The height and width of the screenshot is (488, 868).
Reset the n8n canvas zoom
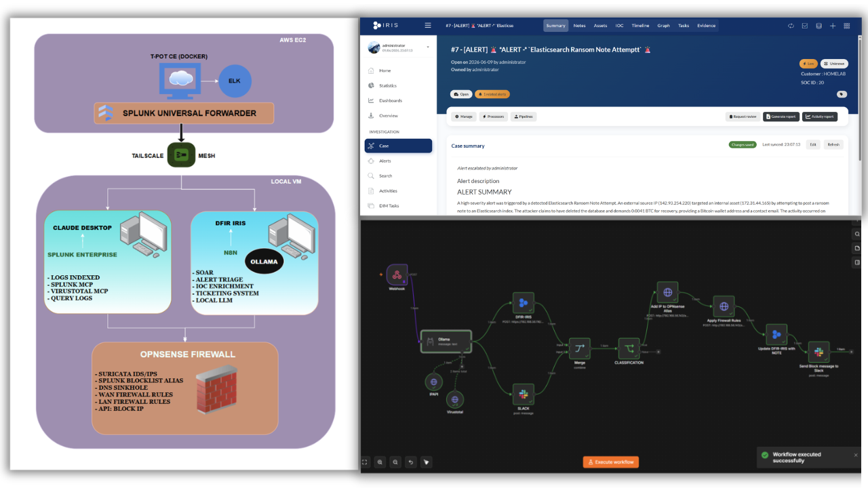(411, 462)
